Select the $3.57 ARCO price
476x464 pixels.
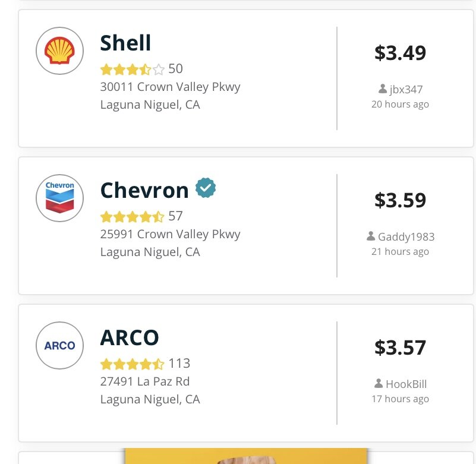[400, 348]
